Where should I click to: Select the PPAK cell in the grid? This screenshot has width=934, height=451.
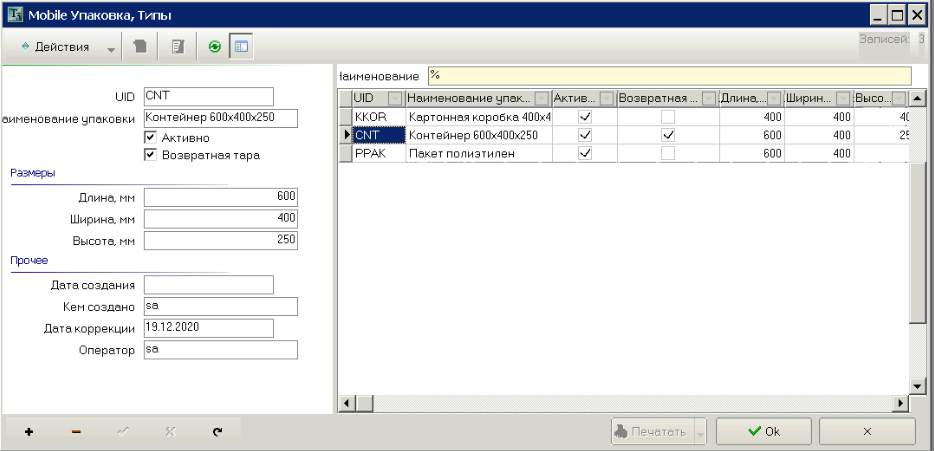[379, 153]
